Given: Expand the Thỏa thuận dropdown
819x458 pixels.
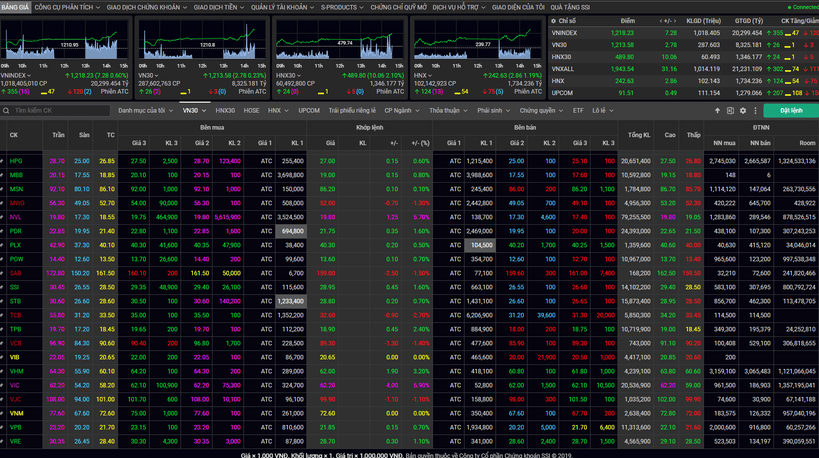Looking at the screenshot, I should (448, 111).
